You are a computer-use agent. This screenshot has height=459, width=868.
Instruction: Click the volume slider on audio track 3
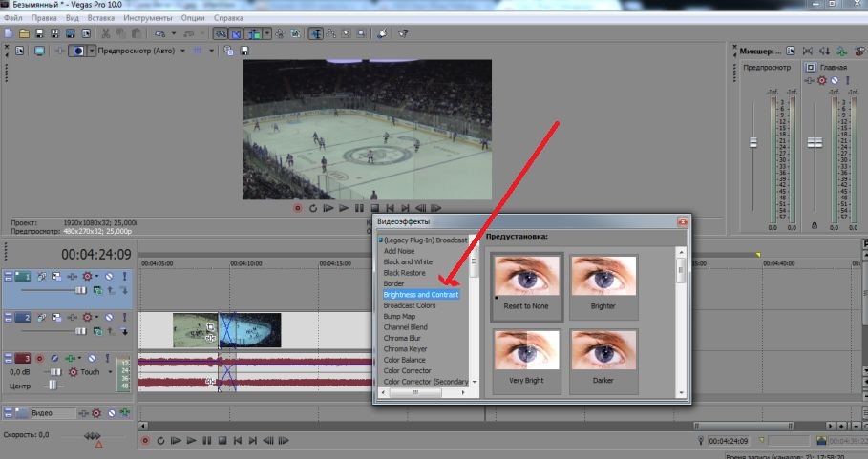click(54, 372)
